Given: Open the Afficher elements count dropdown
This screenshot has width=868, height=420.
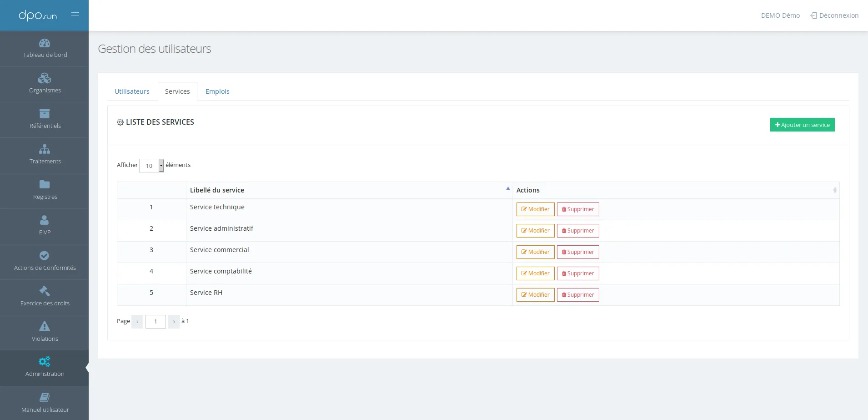Looking at the screenshot, I should (151, 166).
